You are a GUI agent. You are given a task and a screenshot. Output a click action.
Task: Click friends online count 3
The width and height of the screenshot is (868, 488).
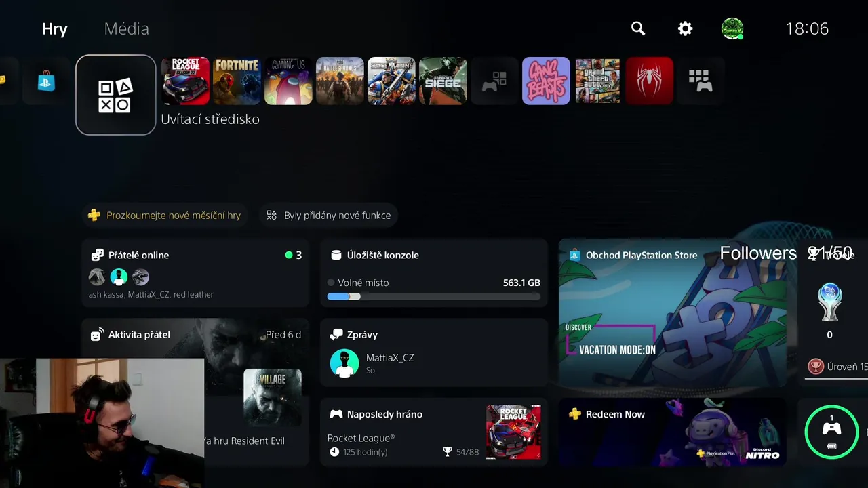coord(294,256)
